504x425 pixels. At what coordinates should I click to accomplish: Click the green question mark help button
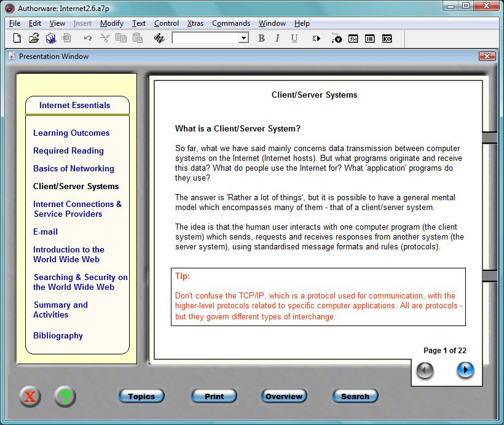(x=65, y=396)
